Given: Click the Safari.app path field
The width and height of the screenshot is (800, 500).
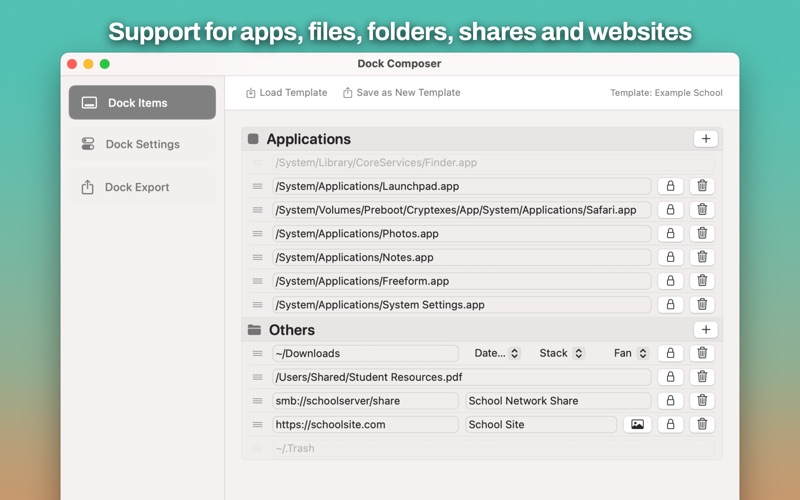Looking at the screenshot, I should click(462, 210).
